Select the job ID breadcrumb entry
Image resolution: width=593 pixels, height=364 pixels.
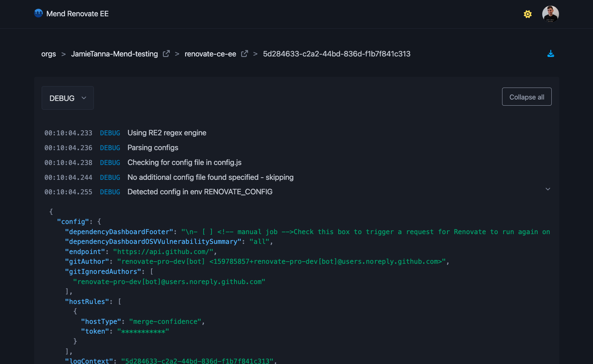pos(337,54)
